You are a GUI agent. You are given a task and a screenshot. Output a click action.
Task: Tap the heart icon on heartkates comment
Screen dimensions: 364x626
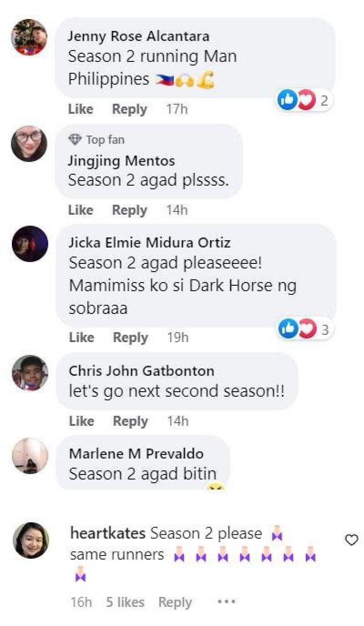(351, 540)
